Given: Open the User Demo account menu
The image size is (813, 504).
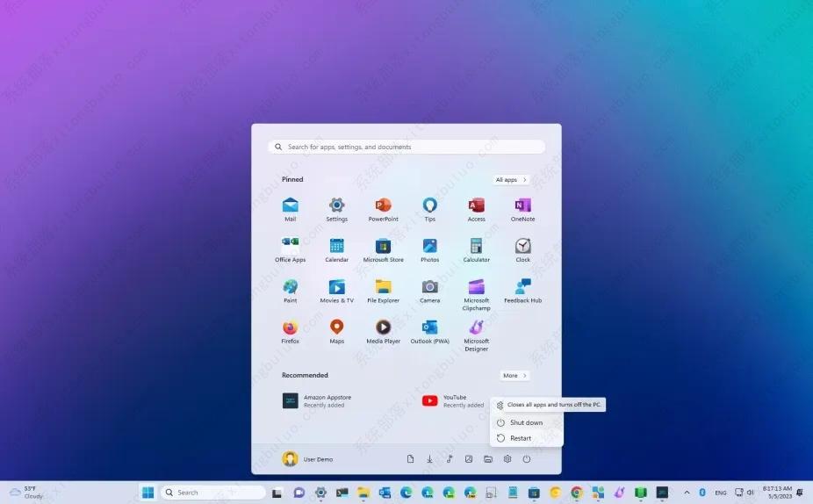Looking at the screenshot, I should tap(307, 459).
